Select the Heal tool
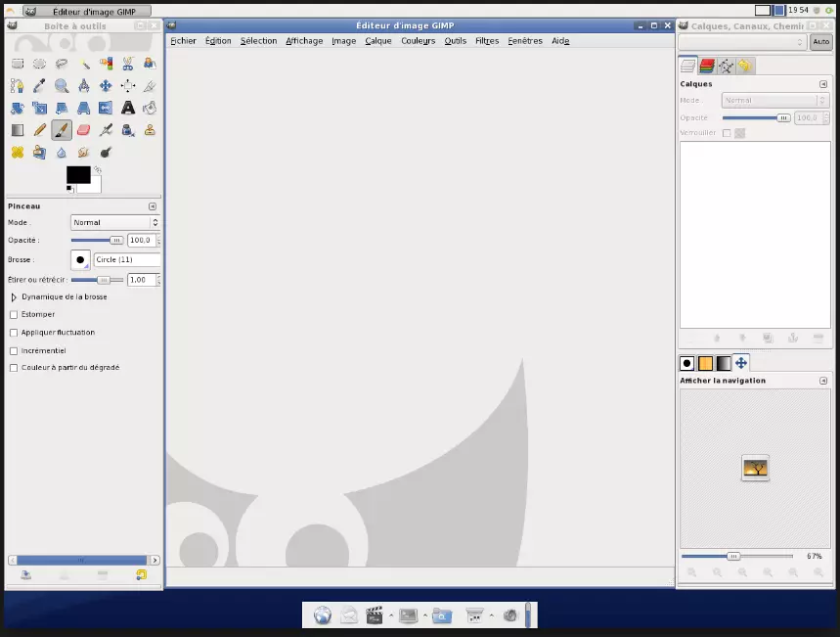 tap(18, 153)
